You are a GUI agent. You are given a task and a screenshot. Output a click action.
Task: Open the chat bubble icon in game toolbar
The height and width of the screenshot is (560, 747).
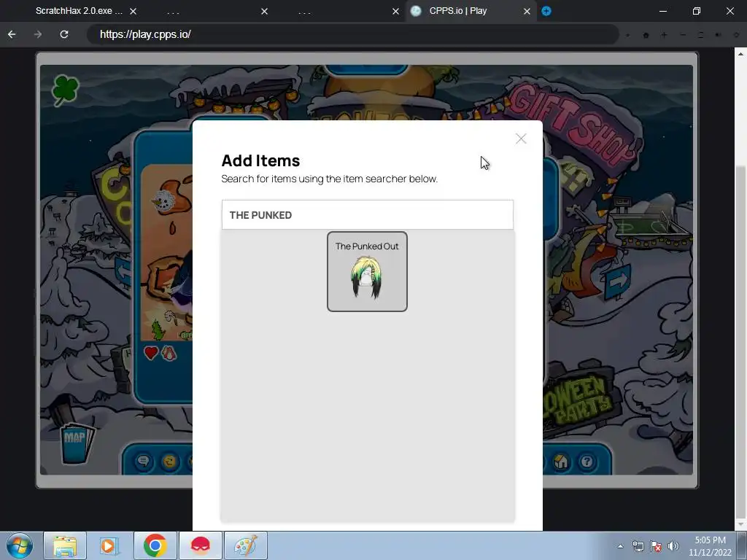click(x=144, y=461)
